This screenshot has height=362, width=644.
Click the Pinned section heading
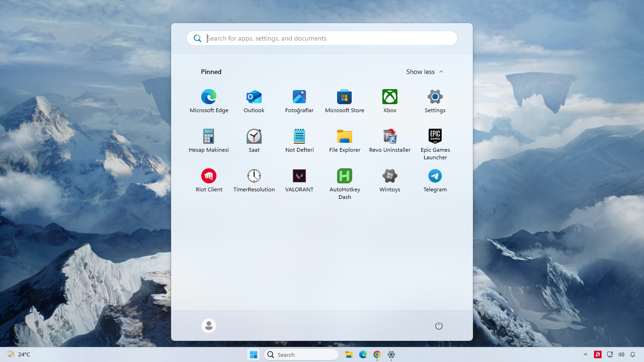coord(211,72)
